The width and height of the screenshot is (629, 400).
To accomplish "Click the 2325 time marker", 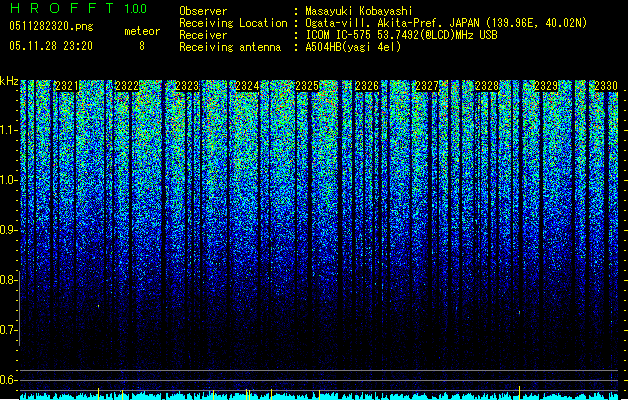I will (307, 86).
